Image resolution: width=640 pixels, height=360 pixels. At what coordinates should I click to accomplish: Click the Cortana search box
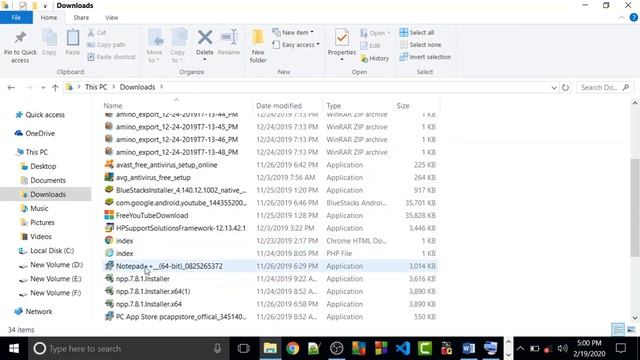point(128,349)
